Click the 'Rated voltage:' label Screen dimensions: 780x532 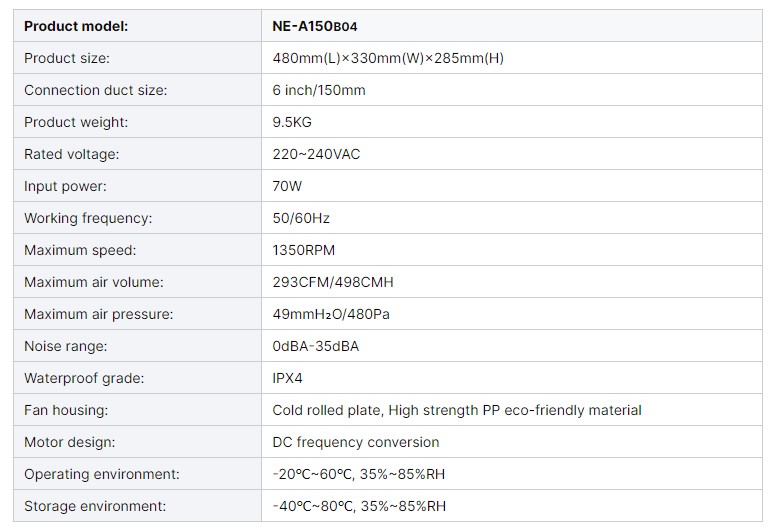[72, 154]
